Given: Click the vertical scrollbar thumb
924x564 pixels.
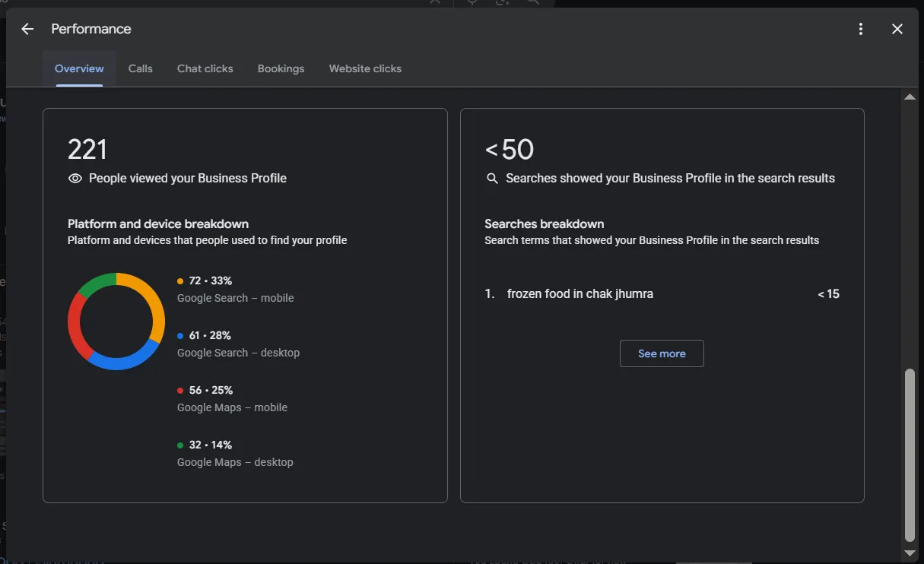Looking at the screenshot, I should pyautogui.click(x=910, y=455).
